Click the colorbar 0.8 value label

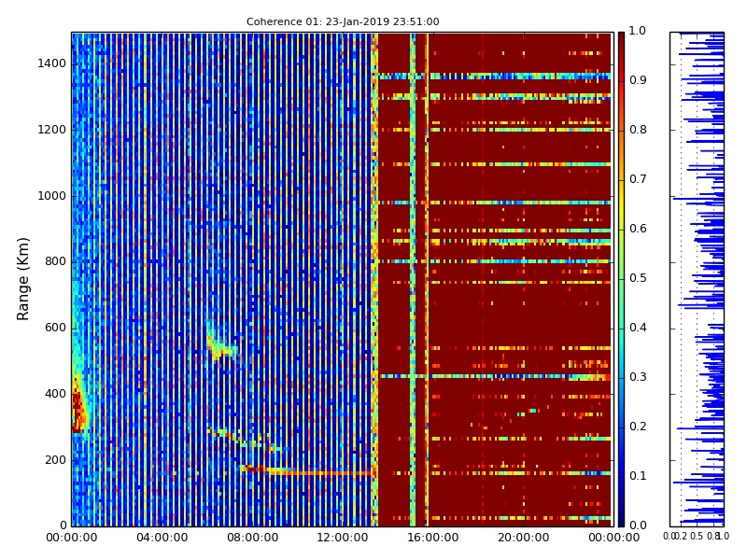tap(638, 130)
